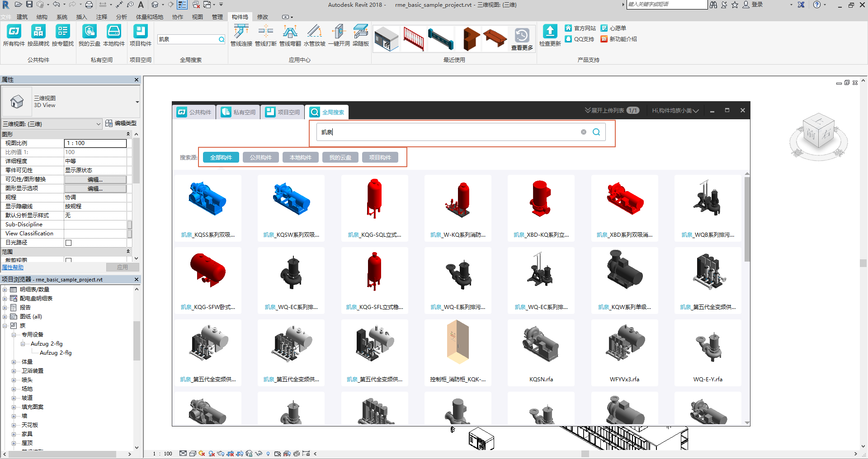Collapse 族 tree node

[5, 326]
